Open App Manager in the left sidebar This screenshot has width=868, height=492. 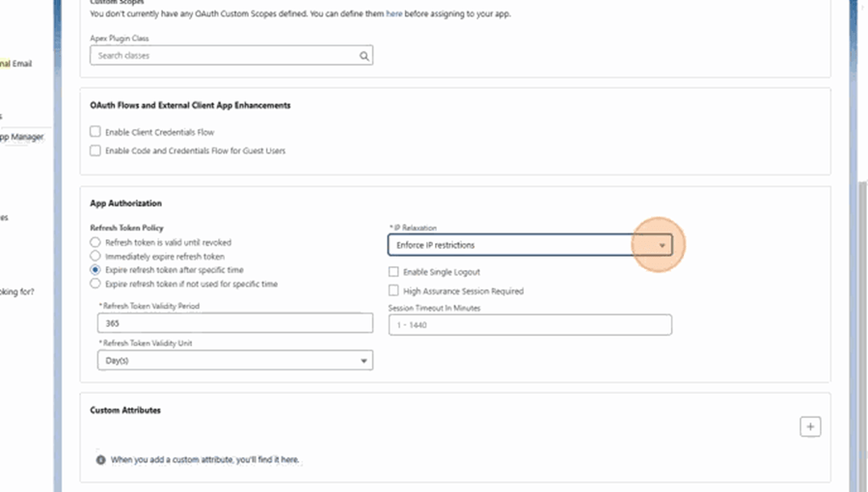(x=21, y=137)
